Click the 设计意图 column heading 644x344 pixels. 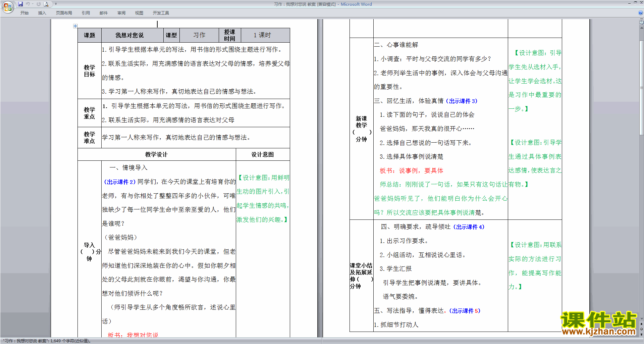coord(263,154)
